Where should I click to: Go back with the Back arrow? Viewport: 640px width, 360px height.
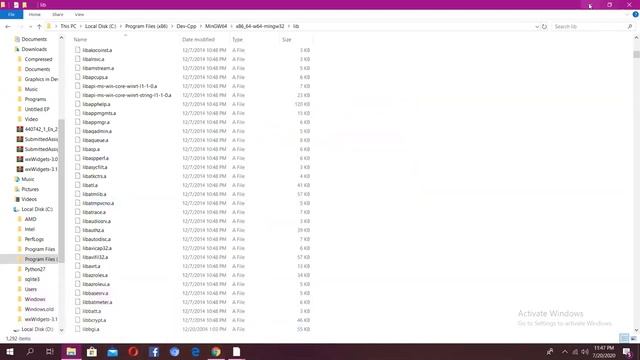[x=8, y=26]
